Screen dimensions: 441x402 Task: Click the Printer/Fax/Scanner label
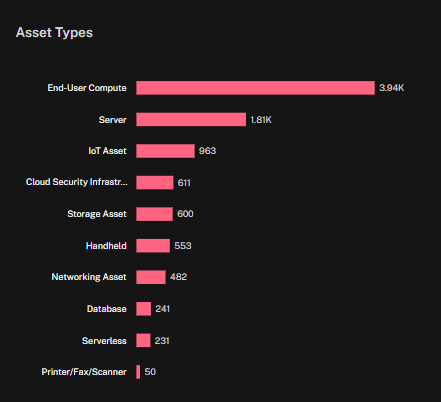click(x=84, y=372)
